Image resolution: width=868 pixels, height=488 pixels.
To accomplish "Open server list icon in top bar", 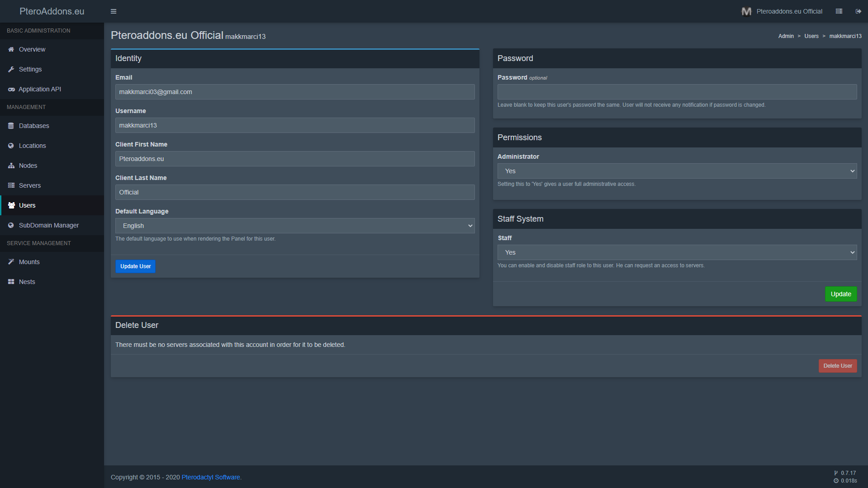I will [839, 11].
